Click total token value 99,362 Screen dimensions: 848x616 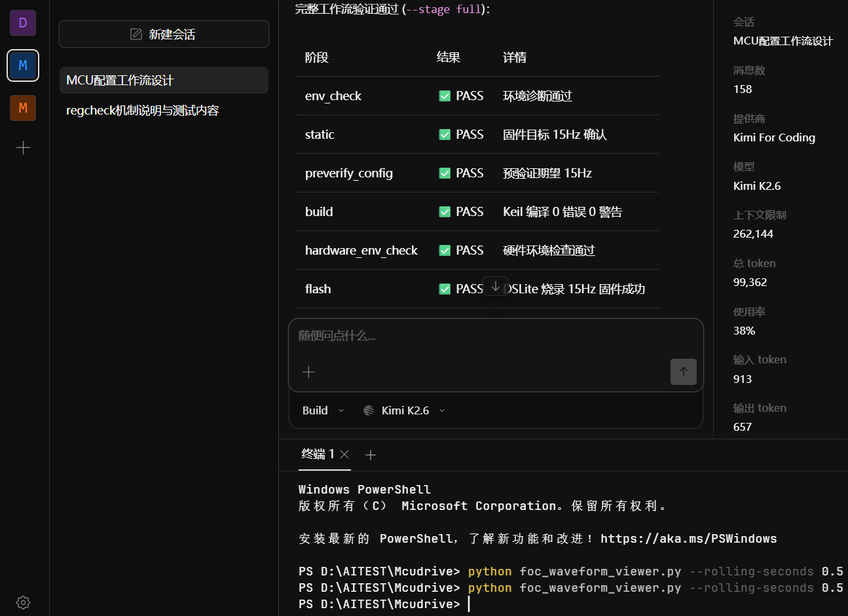coord(750,283)
